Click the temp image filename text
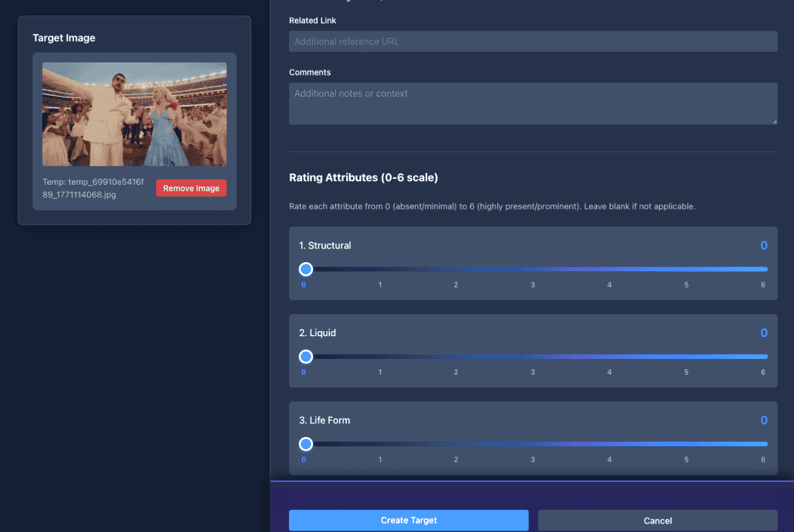The image size is (794, 532). [92, 188]
